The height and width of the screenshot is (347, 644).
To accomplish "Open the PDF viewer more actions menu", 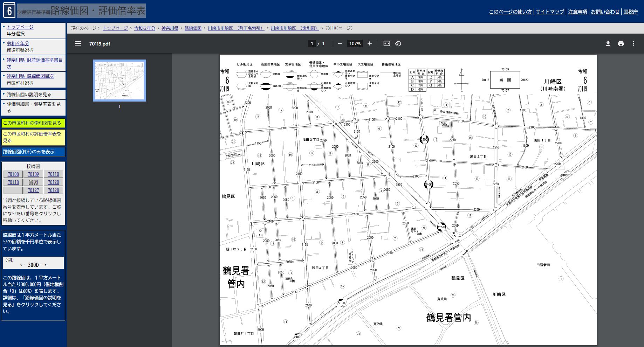I will click(x=633, y=43).
